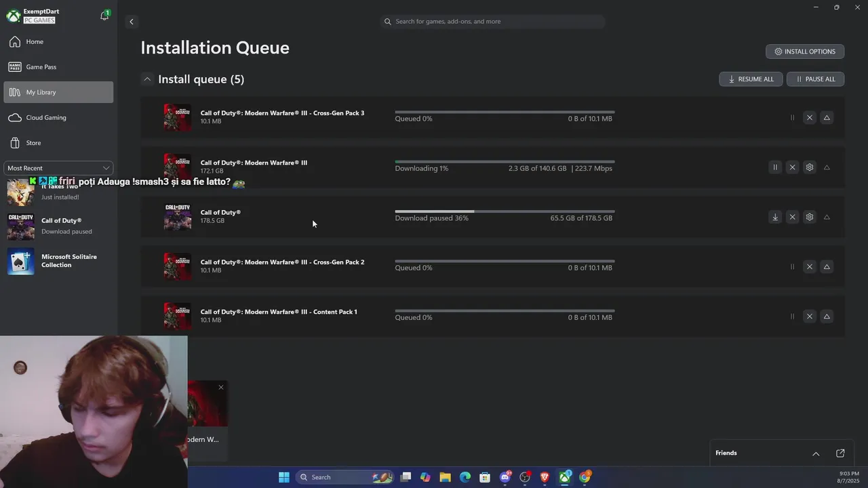
Task: Open Cloud Gaming section
Action: (58, 118)
